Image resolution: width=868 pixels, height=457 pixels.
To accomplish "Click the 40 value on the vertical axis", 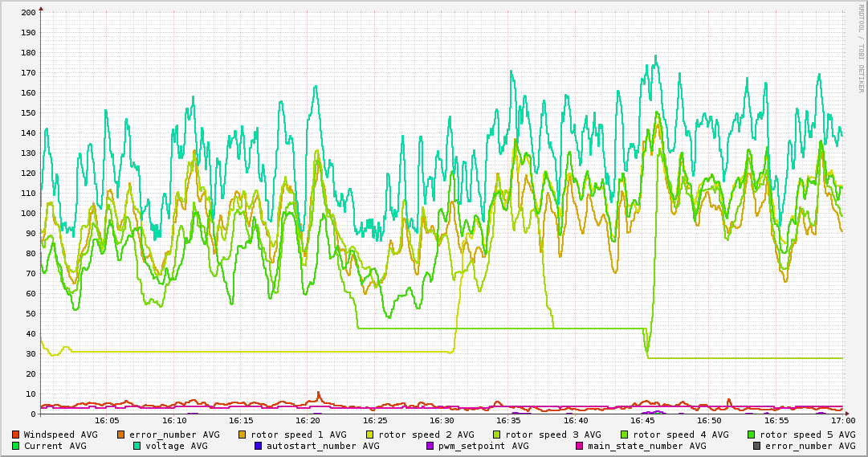I will (x=31, y=333).
